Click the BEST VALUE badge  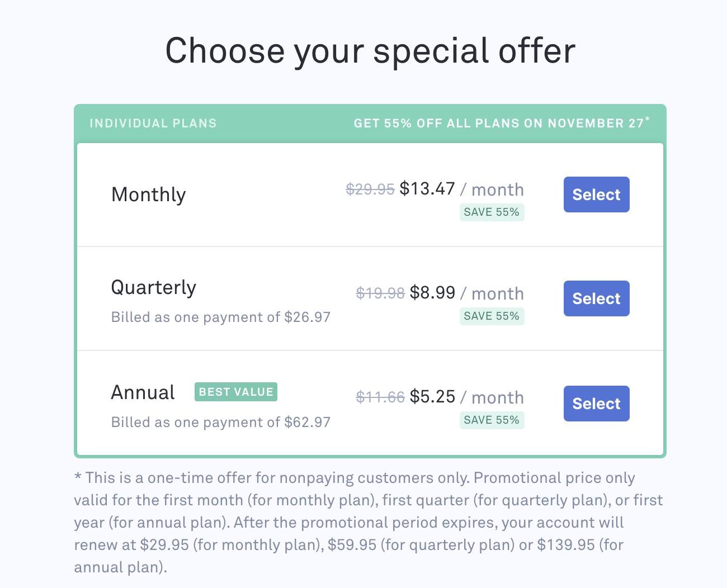(x=236, y=392)
